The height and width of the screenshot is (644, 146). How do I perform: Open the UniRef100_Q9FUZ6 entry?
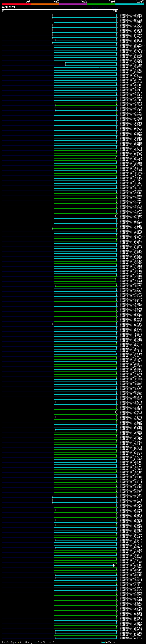pyautogui.click(x=131, y=42)
